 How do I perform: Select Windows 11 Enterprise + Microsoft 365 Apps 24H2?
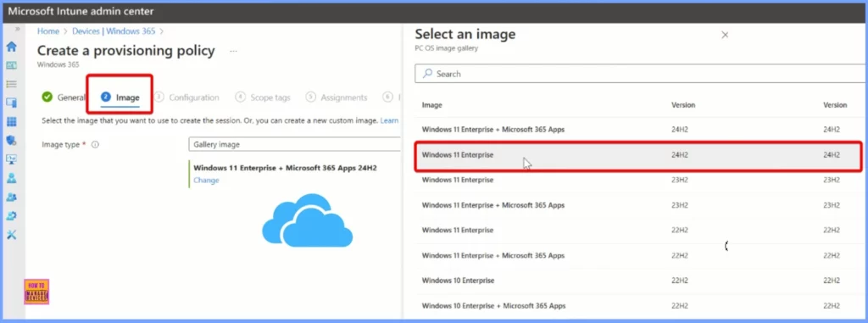641,130
